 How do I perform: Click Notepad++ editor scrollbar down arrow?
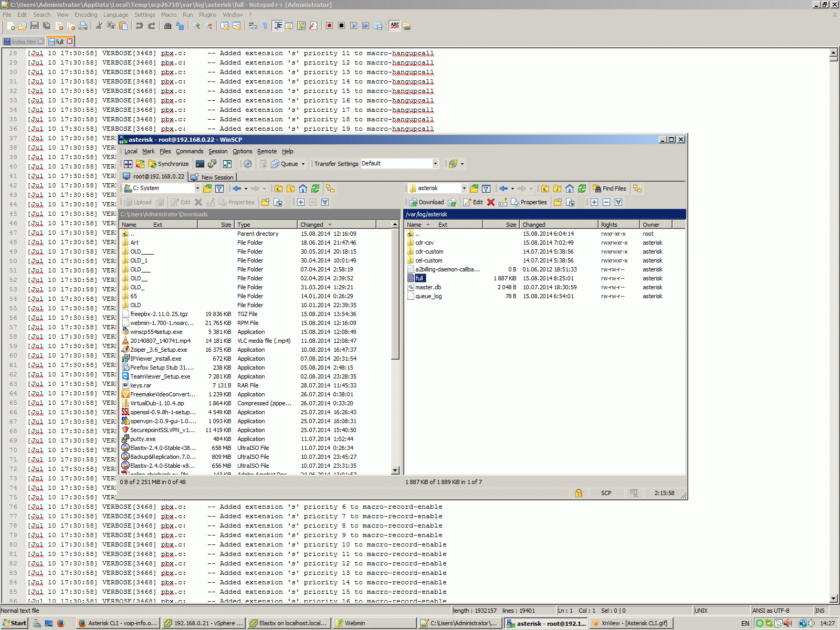834,598
